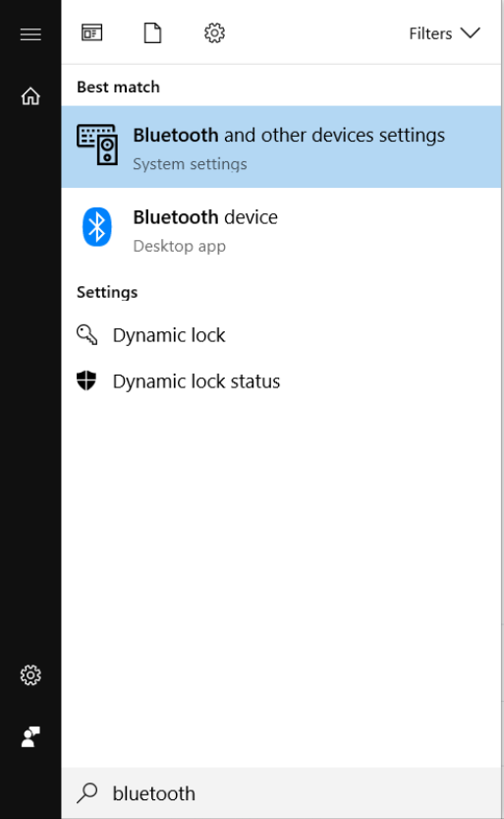This screenshot has width=504, height=819.
Task: Click the shield icon beside Dynamic lock status
Action: point(86,380)
